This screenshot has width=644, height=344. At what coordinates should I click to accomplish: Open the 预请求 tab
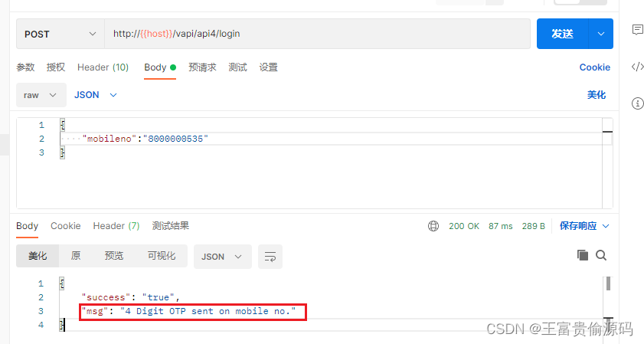click(x=202, y=67)
